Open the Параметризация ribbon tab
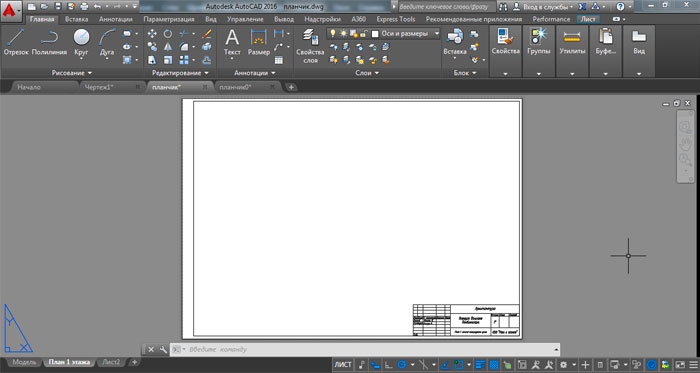Screen dimensions: 700x373 169,19
